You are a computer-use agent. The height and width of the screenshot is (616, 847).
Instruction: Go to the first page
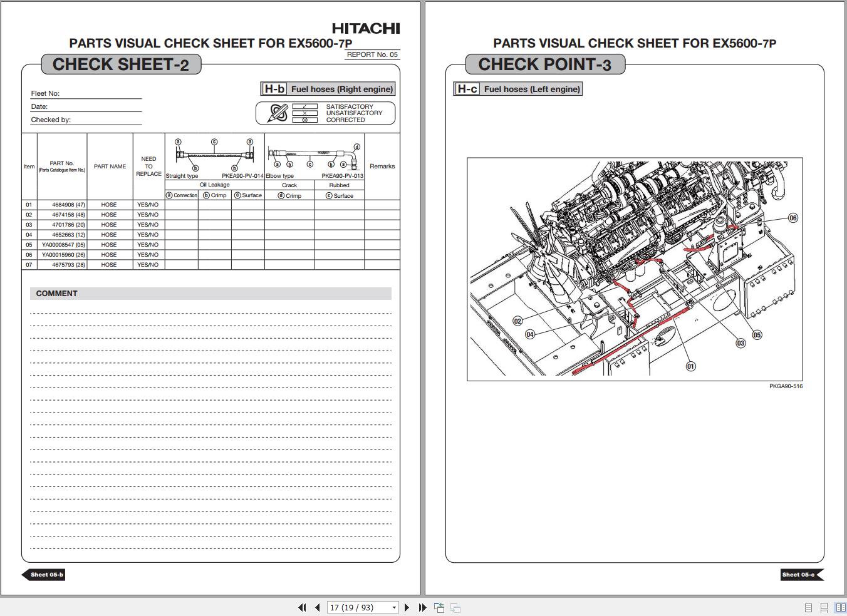[302, 607]
